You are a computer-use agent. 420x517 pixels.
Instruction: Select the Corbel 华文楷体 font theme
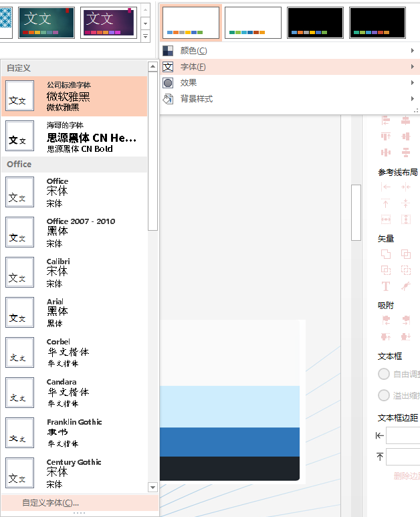pos(74,352)
